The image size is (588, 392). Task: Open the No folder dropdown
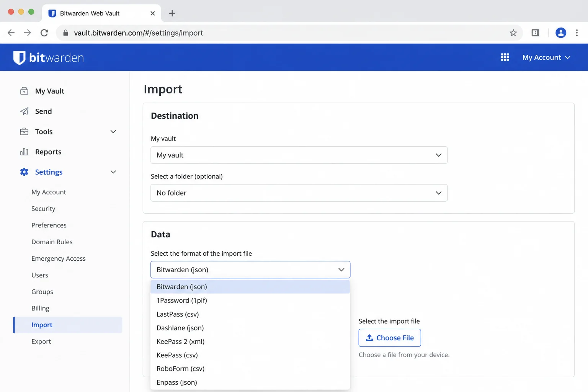pyautogui.click(x=299, y=193)
